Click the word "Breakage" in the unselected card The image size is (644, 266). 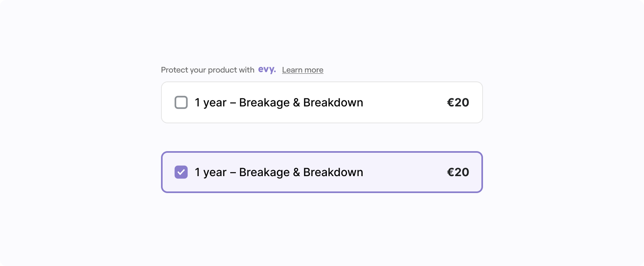[264, 102]
